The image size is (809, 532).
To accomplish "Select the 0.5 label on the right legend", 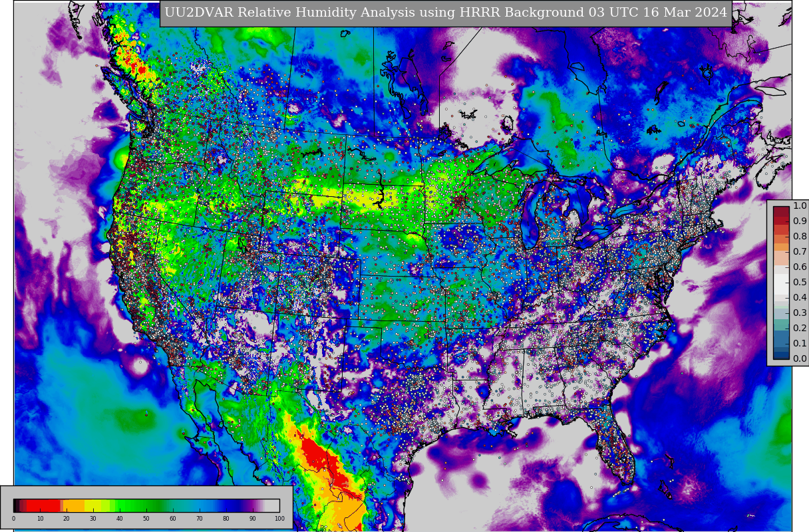I will pos(799,283).
